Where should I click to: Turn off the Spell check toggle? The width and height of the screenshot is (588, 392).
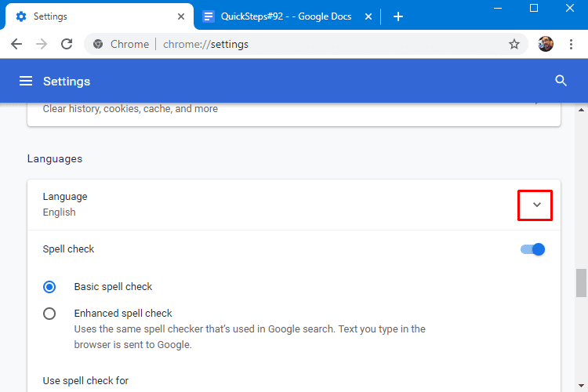532,249
